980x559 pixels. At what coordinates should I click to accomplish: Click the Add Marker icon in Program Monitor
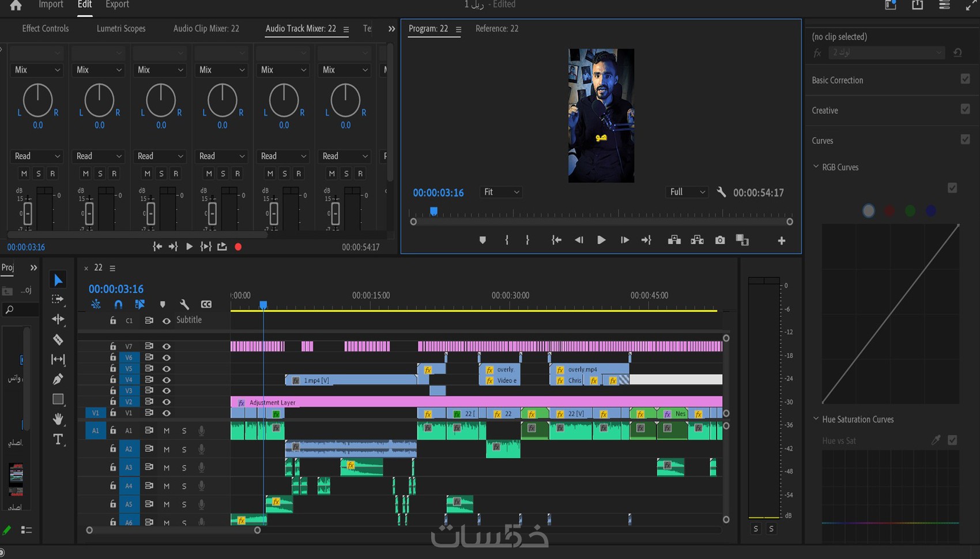[483, 240]
